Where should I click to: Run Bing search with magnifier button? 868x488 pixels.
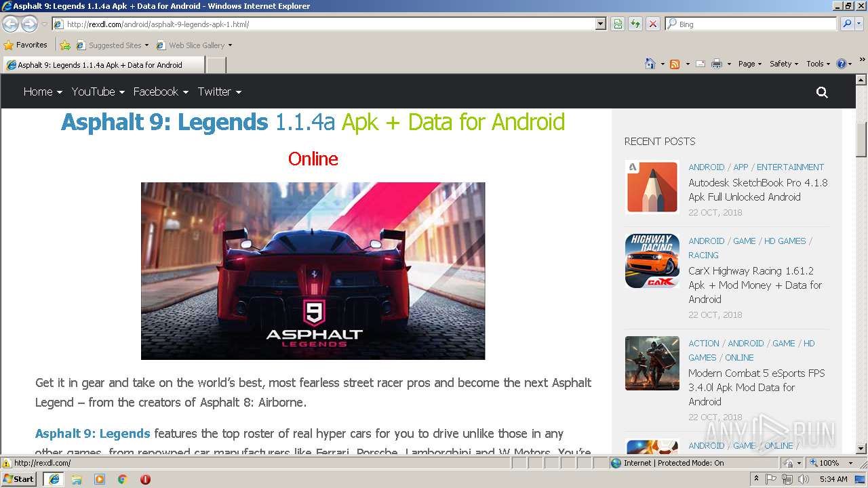tap(847, 24)
